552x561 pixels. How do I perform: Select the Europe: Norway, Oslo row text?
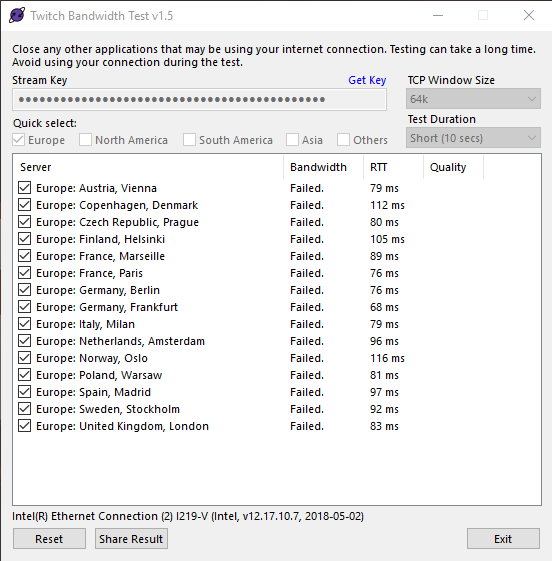click(92, 358)
